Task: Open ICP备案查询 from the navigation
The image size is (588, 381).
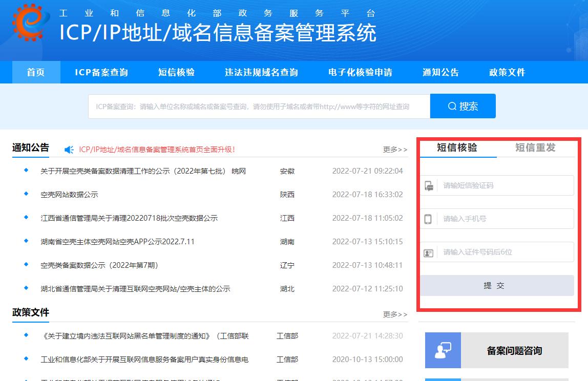Action: coord(101,73)
